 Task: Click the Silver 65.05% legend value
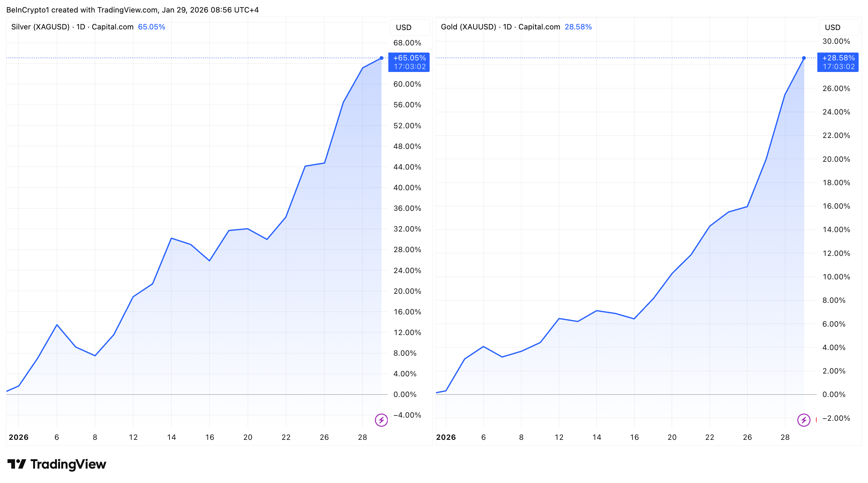coord(151,27)
